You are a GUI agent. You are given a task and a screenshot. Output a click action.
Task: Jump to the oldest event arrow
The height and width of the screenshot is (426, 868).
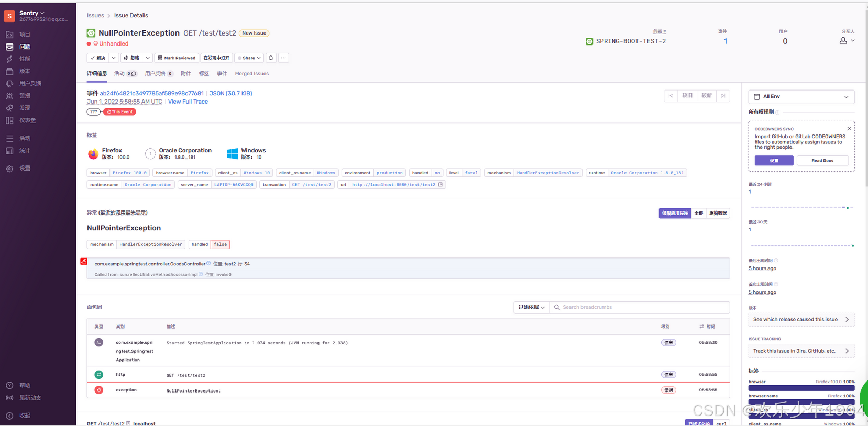tap(671, 96)
